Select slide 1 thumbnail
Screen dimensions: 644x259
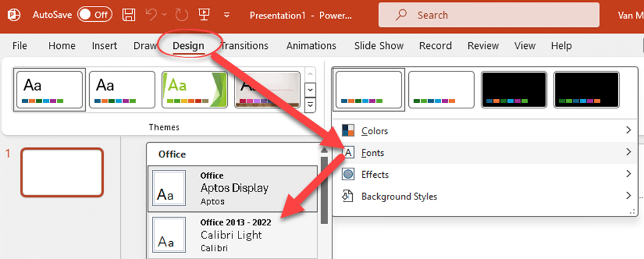pyautogui.click(x=62, y=172)
